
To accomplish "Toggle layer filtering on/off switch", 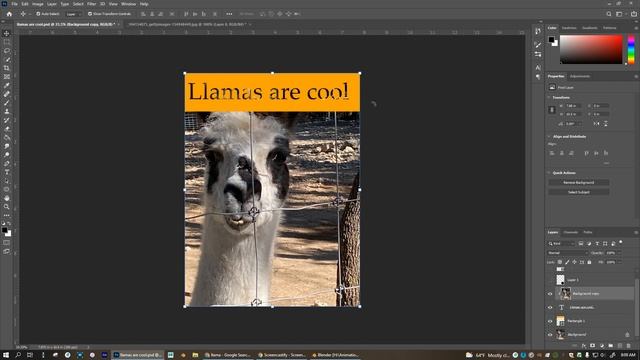I will coord(621,242).
